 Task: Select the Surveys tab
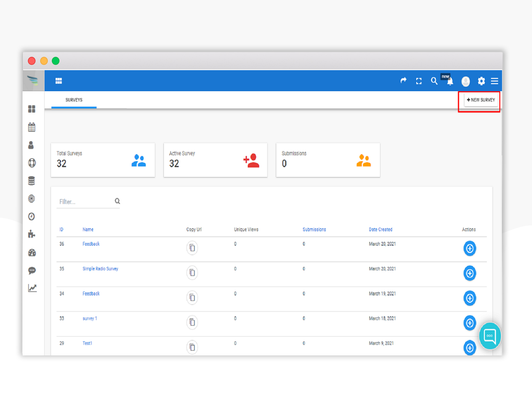74,100
